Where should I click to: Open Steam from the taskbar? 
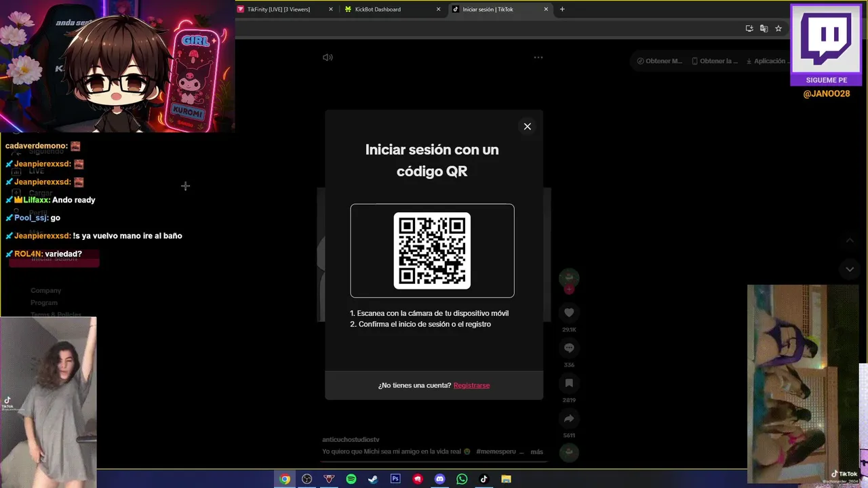tap(373, 479)
